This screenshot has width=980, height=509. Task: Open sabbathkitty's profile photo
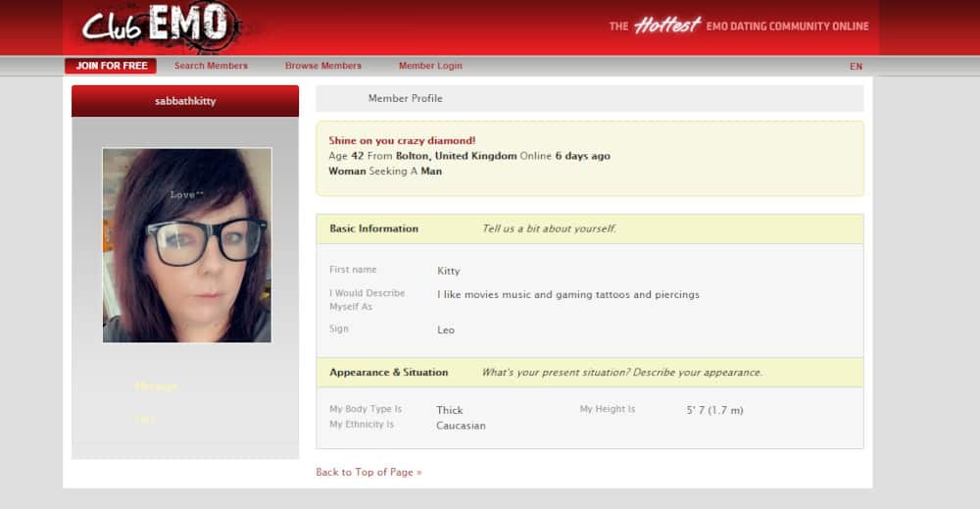coord(187,245)
